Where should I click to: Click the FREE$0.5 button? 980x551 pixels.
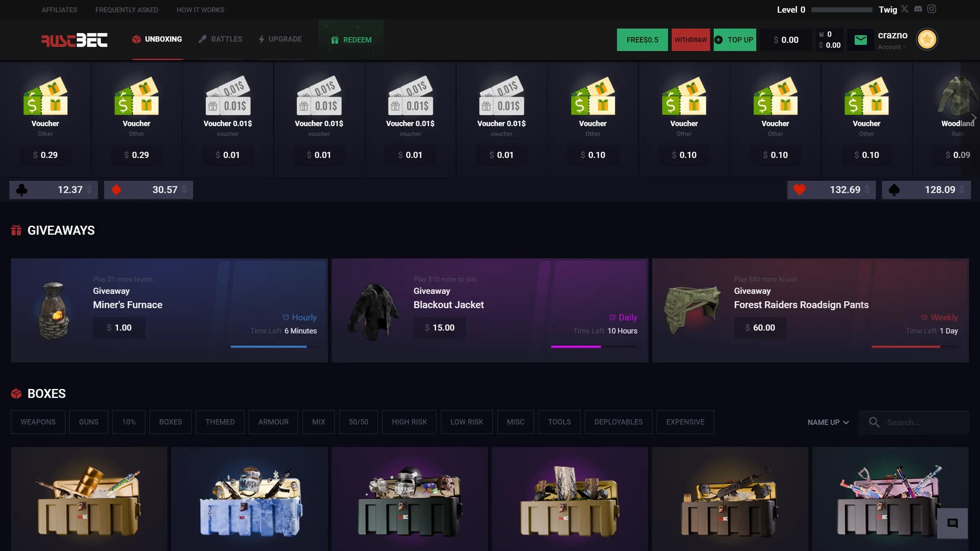coord(642,40)
